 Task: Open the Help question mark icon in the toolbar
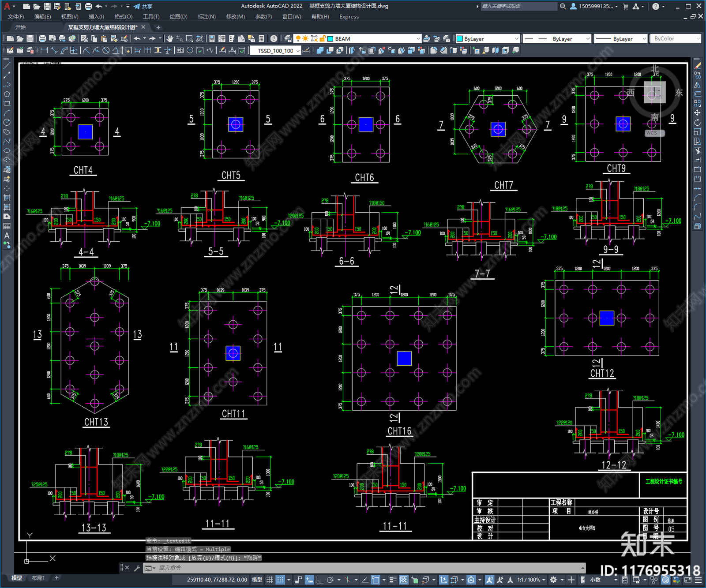coord(274,39)
